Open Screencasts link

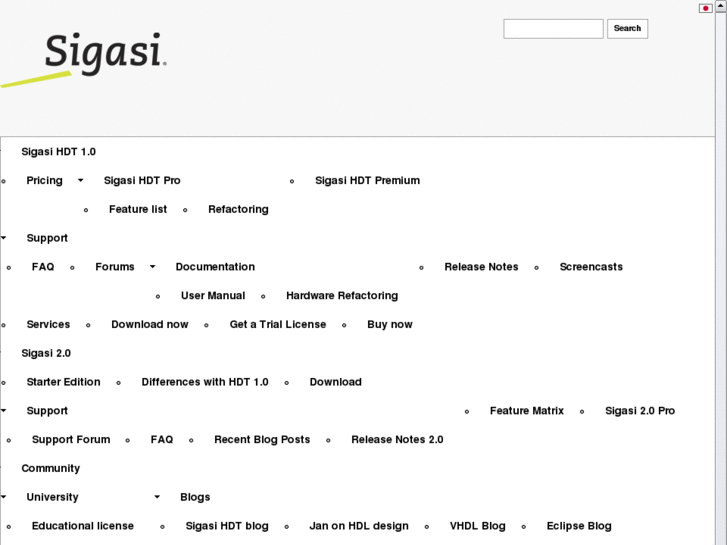coord(591,267)
